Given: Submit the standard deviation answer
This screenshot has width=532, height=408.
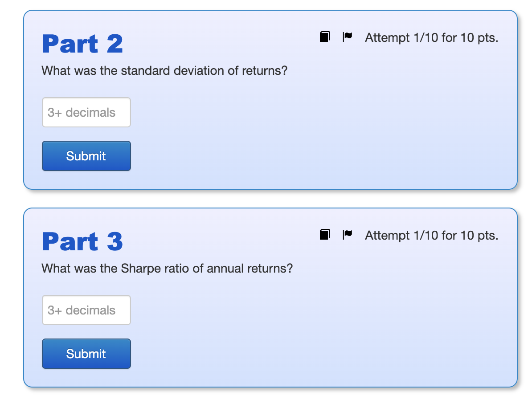Looking at the screenshot, I should pyautogui.click(x=86, y=156).
